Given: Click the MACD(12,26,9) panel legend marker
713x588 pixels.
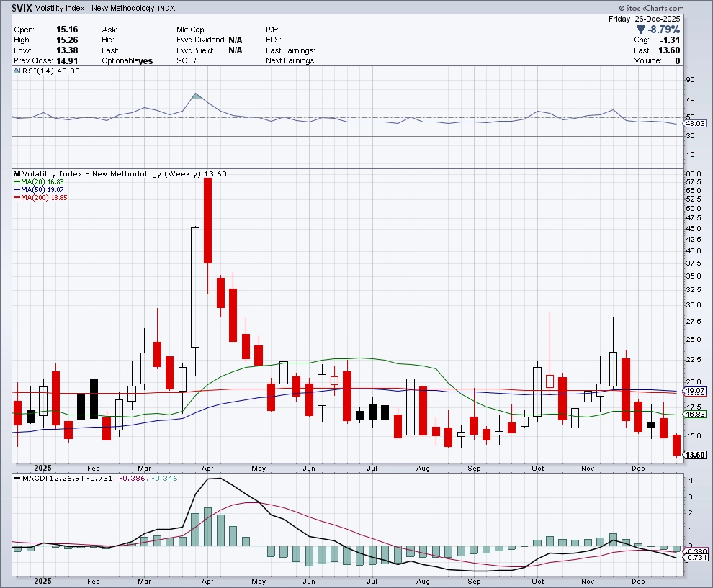Looking at the screenshot, I should [17, 479].
